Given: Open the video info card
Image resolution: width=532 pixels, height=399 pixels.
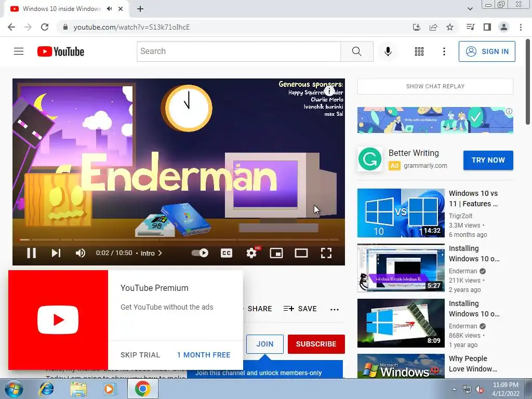Looking at the screenshot, I should [329, 91].
